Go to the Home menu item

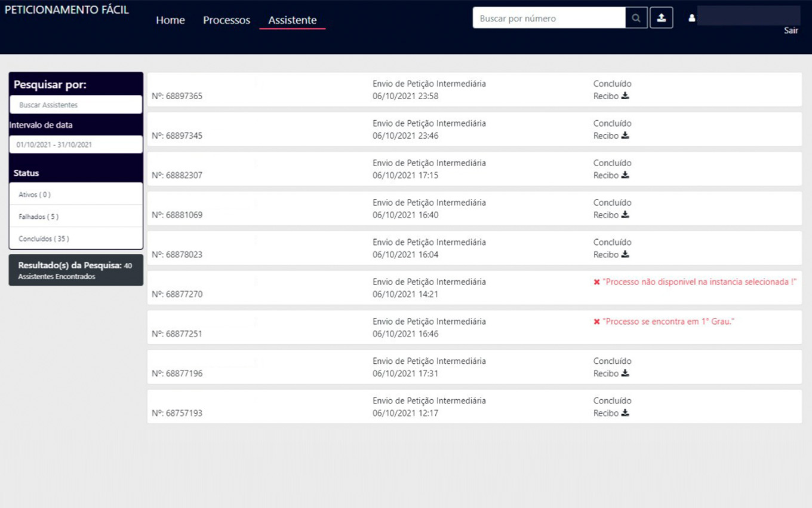(x=170, y=20)
